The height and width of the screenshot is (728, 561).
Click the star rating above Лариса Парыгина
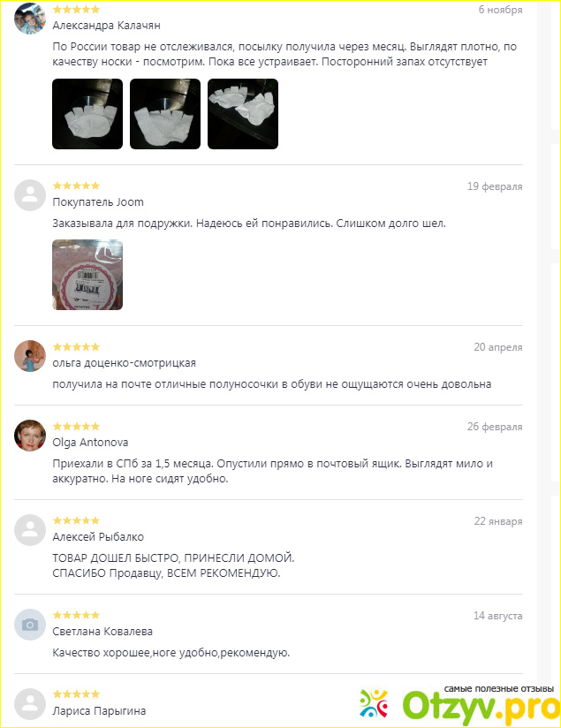point(76,694)
